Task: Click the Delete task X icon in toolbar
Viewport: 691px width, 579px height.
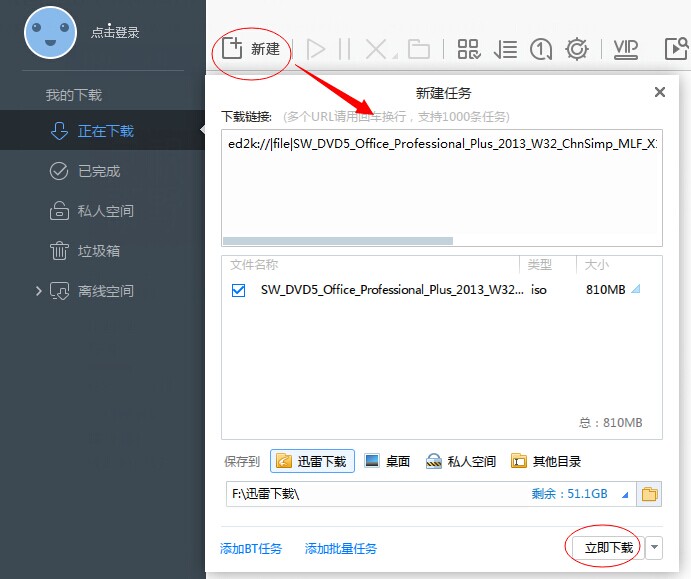Action: 377,49
